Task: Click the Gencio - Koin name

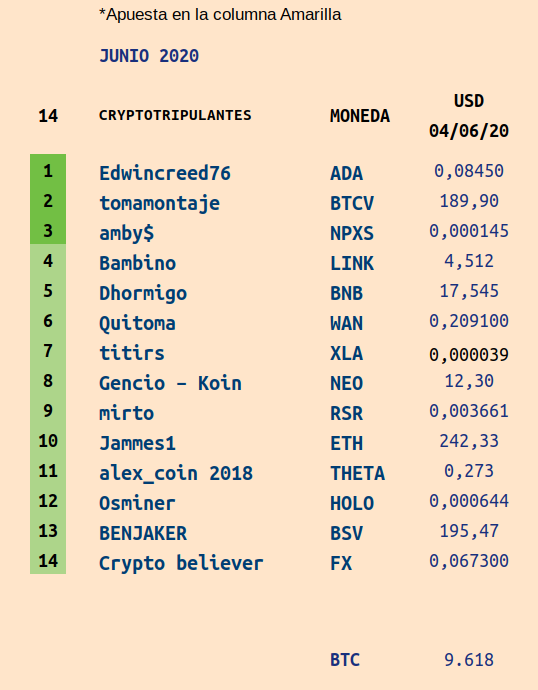Action: 170,383
